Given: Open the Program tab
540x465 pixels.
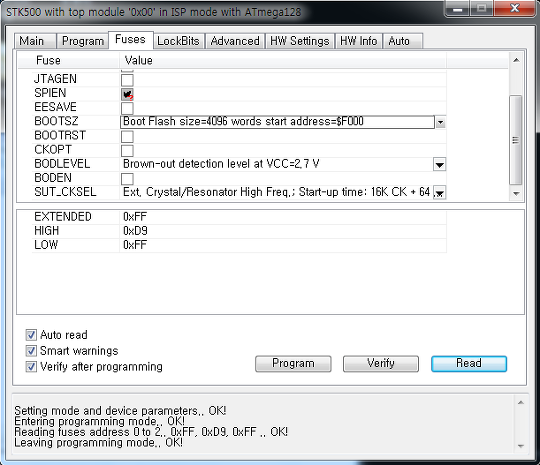Looking at the screenshot, I should (83, 41).
